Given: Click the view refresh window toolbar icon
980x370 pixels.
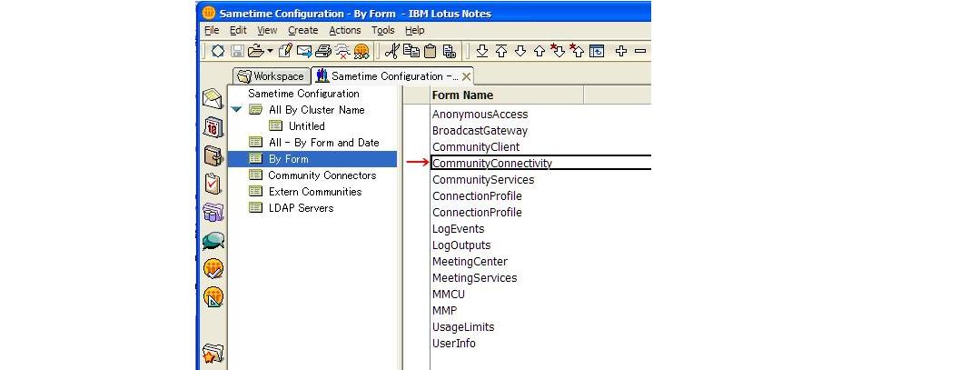Looking at the screenshot, I should click(597, 51).
